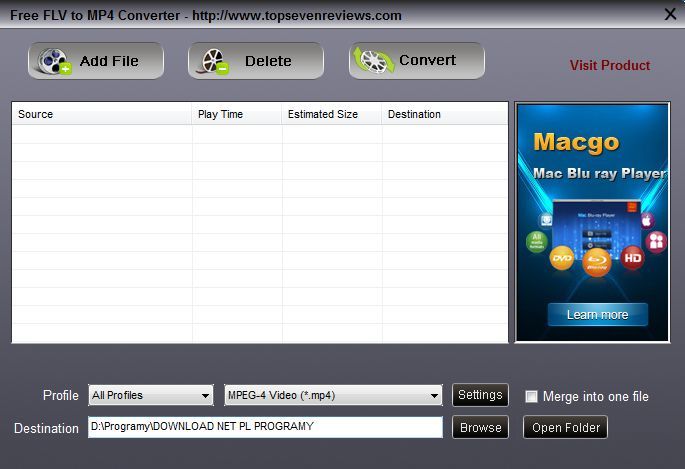This screenshot has width=685, height=469.
Task: Open the Settings dialog button
Action: [480, 395]
